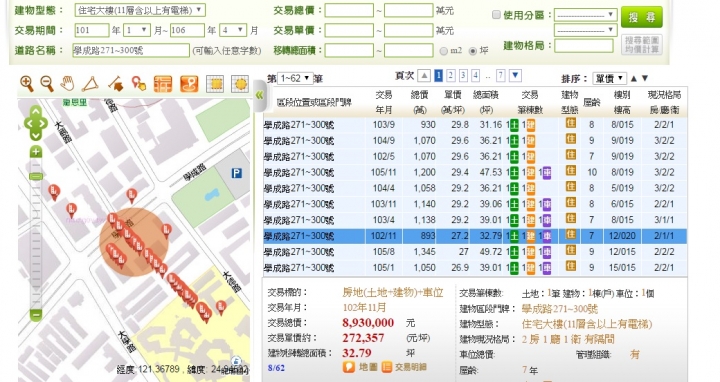Open the 排序 sort-by dropdown showing 單價
720x382 pixels.
(609, 79)
